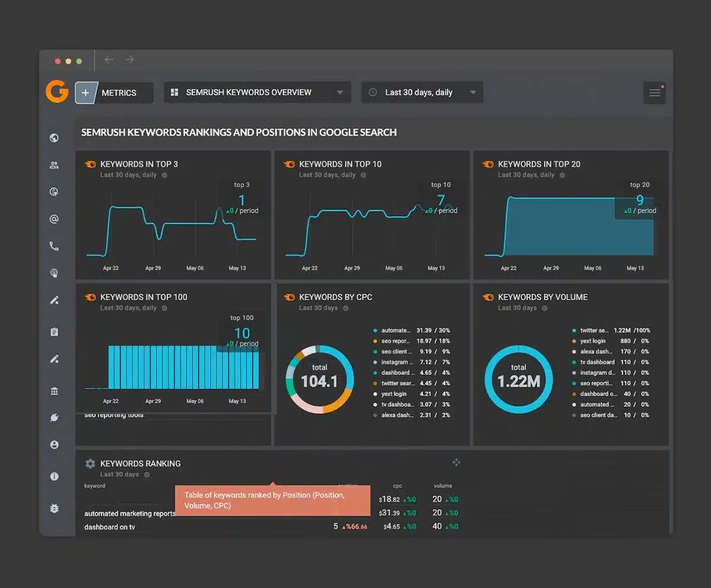Open the bank building icon in sidebar
The image size is (711, 588).
(55, 391)
